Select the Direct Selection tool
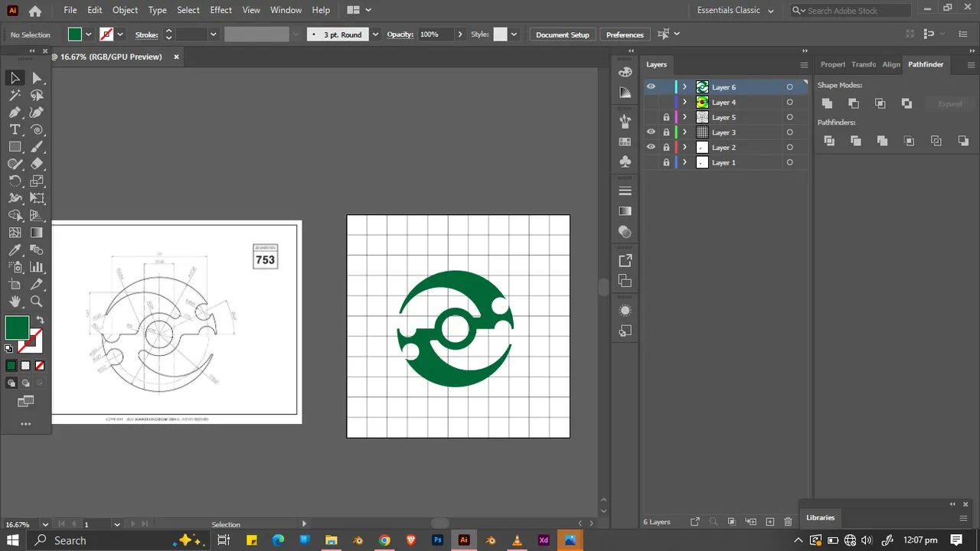980x551 pixels. click(37, 78)
